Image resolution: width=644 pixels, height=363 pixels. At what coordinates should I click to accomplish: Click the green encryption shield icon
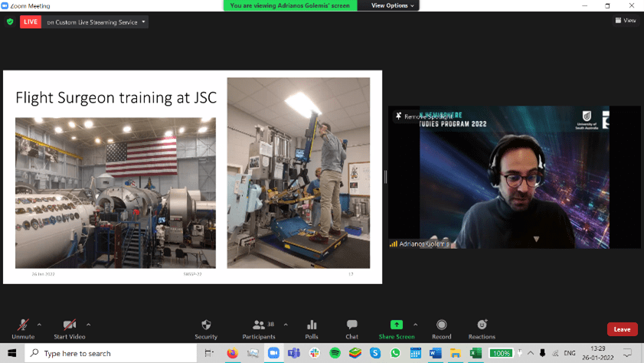10,21
